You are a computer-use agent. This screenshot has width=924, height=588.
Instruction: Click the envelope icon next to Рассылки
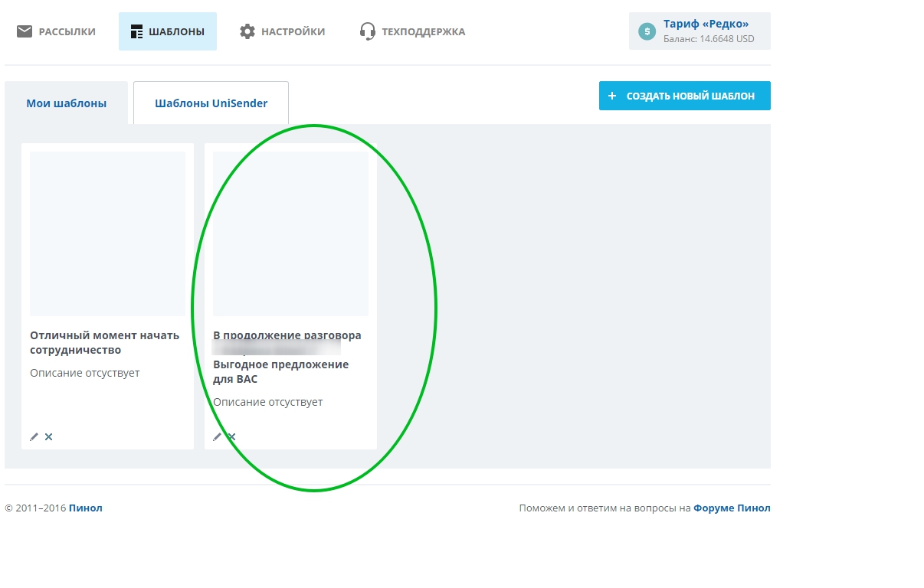point(25,31)
